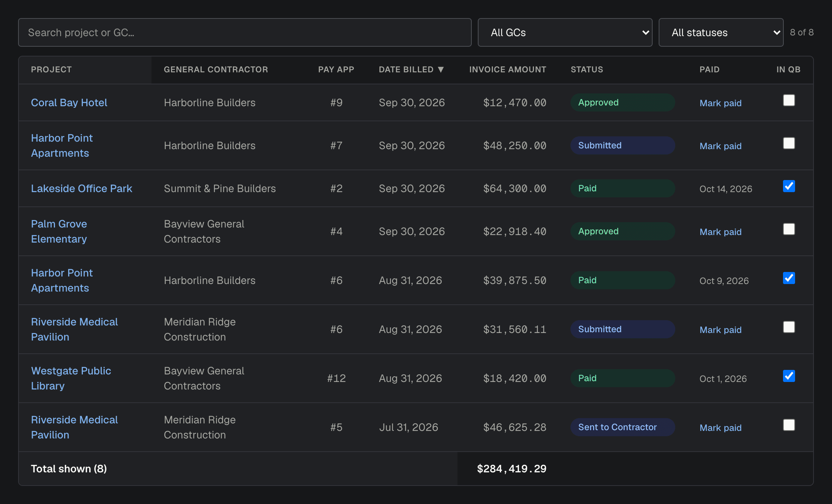Image resolution: width=832 pixels, height=504 pixels.
Task: Open Harbor Point Apartments pay app #6 link
Action: click(x=62, y=280)
